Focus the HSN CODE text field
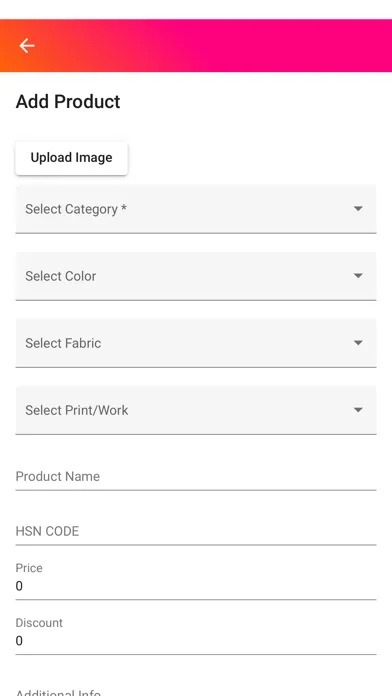This screenshot has width=392, height=696. [196, 531]
